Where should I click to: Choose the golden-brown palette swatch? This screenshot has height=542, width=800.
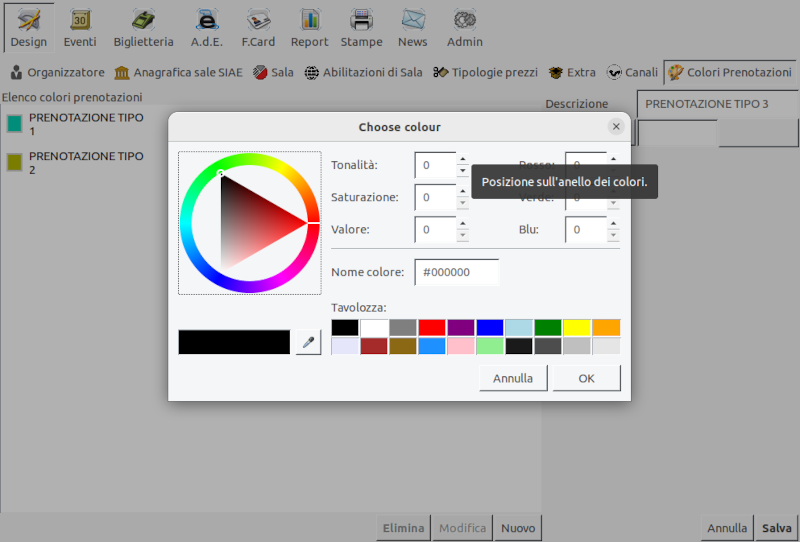(x=403, y=346)
